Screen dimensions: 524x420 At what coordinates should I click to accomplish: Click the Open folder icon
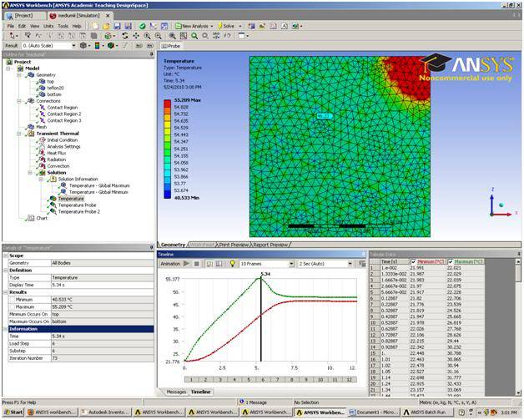click(x=106, y=26)
